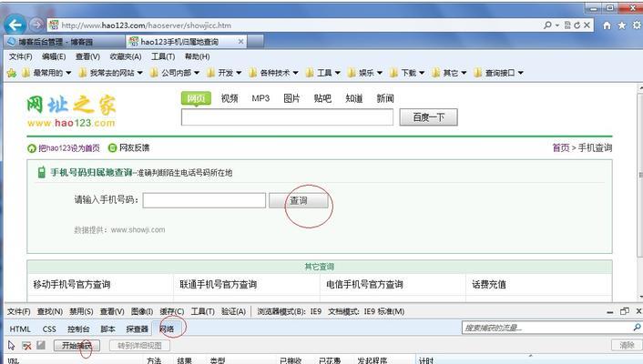Minimize the developer tools panel
Screen dimensions: 643x364
click(x=610, y=312)
